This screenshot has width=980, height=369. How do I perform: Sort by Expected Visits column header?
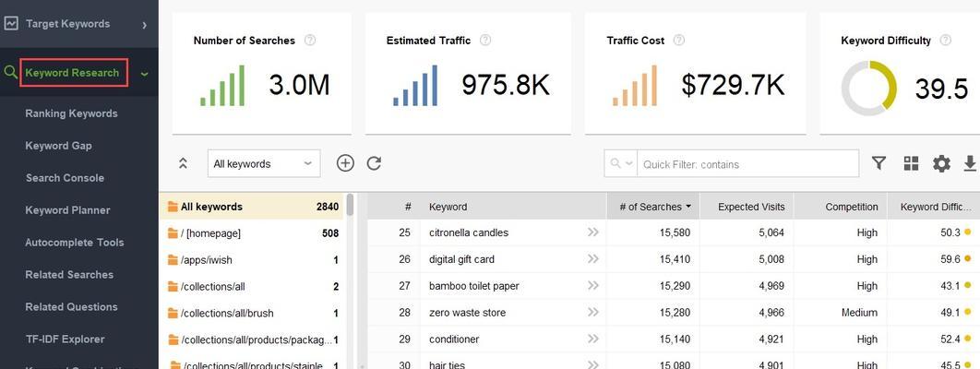[x=747, y=207]
